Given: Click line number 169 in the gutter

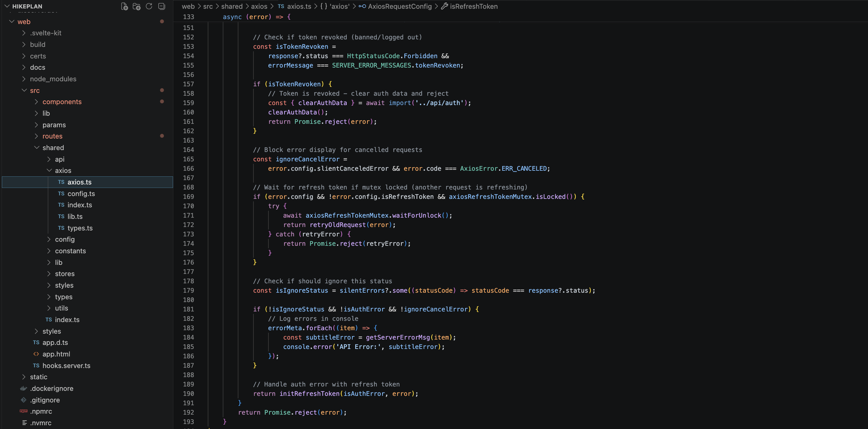Looking at the screenshot, I should pos(188,197).
